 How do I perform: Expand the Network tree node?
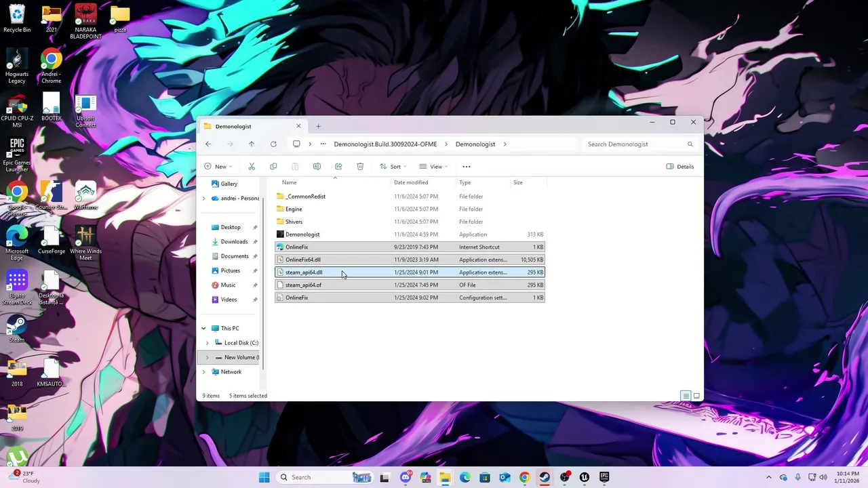[203, 372]
